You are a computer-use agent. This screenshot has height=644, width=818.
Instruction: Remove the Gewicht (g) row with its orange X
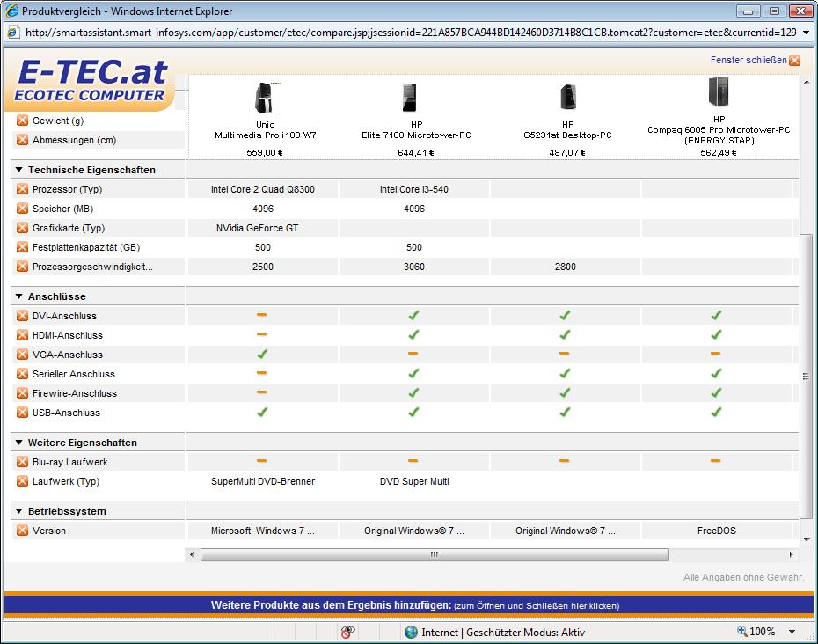(x=22, y=121)
